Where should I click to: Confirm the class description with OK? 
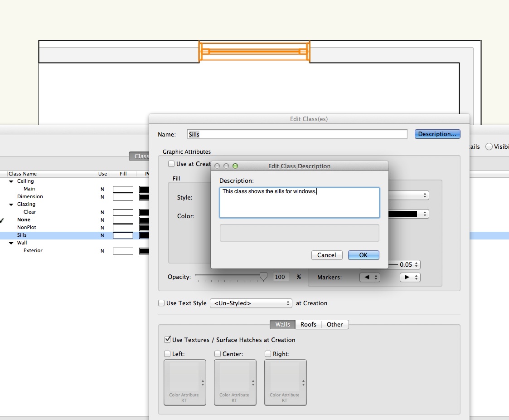364,255
